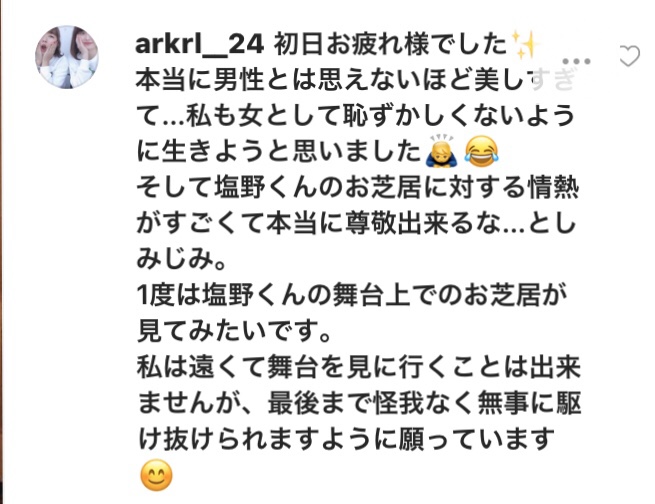Click the line 1度は塩野くんの舞台上でのお芝居が
Image resolution: width=655 pixels, height=504 pixels.
point(352,295)
